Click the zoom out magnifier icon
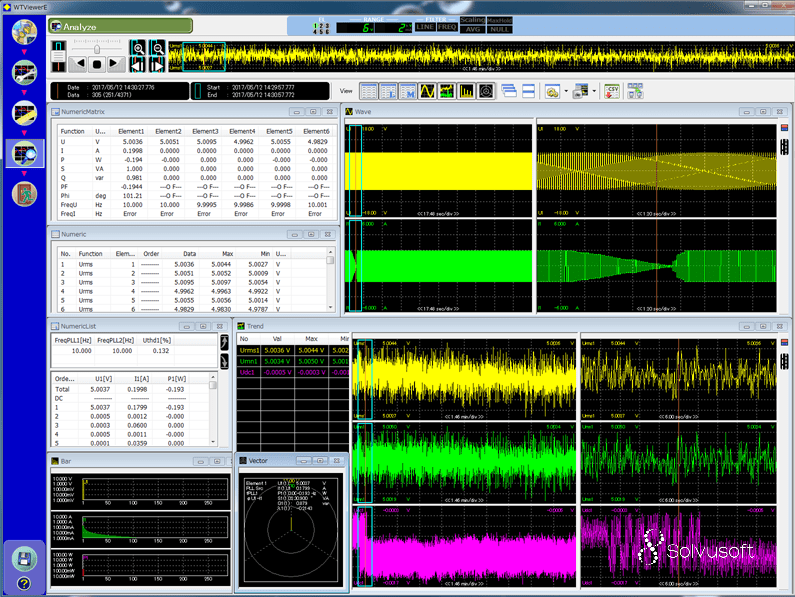The image size is (795, 597). pos(157,48)
